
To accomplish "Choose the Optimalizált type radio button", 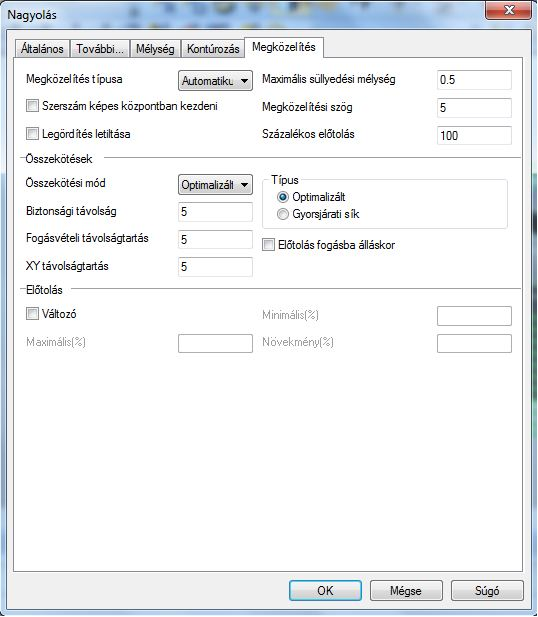I will (283, 197).
